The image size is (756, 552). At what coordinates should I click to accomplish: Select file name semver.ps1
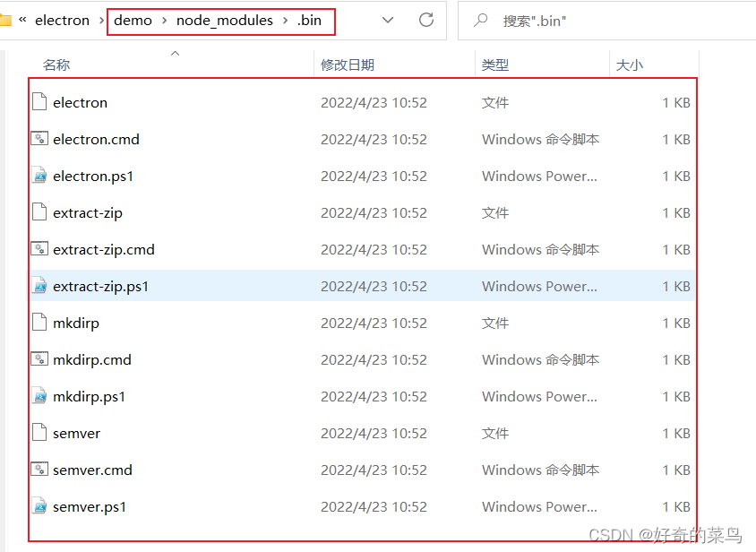point(90,506)
